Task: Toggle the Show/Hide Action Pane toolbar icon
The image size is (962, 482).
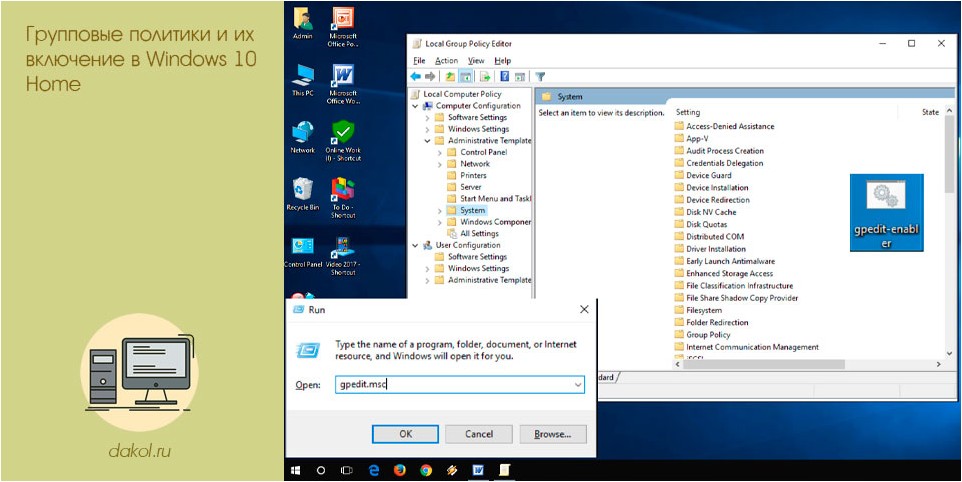Action: click(x=520, y=77)
